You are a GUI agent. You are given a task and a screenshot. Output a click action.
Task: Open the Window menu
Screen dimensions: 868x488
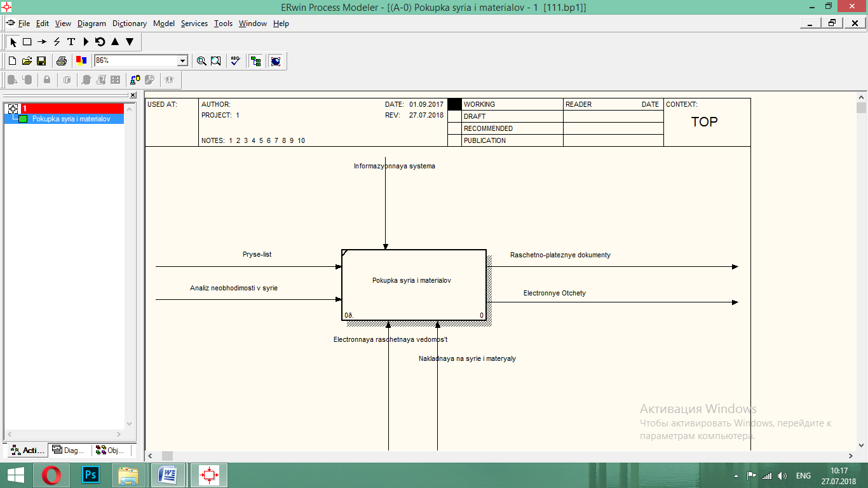[x=253, y=24]
